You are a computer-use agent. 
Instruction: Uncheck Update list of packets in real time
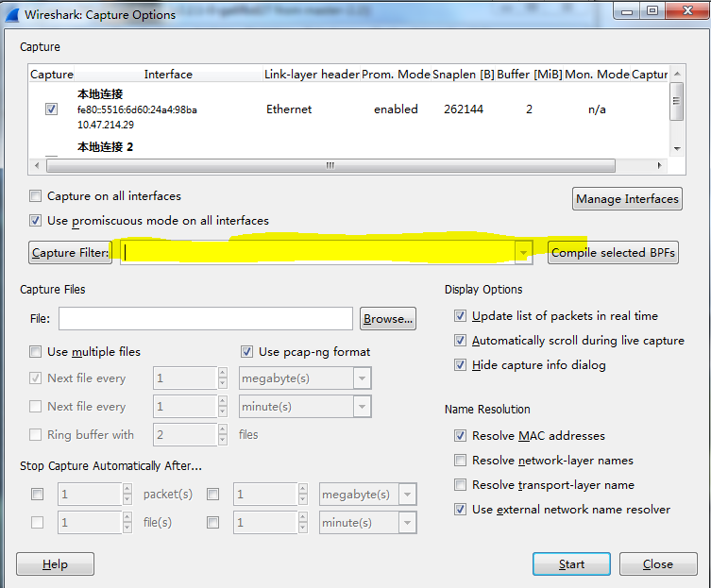pyautogui.click(x=460, y=316)
